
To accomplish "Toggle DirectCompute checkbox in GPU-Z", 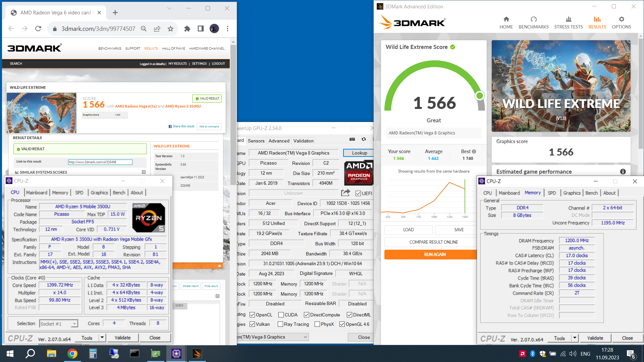I will 307,315.
